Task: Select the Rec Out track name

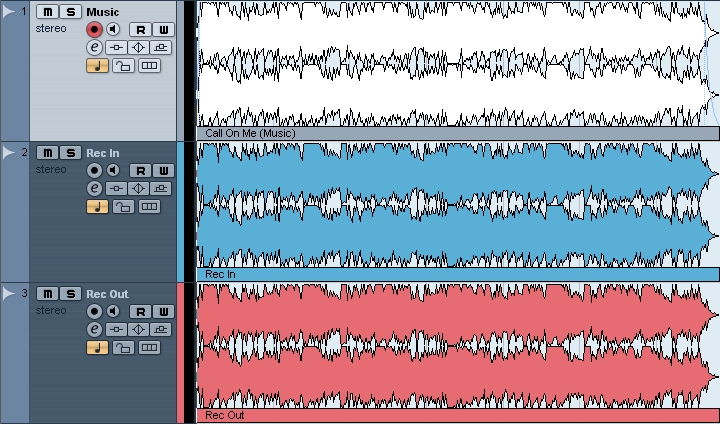Action: (107, 294)
